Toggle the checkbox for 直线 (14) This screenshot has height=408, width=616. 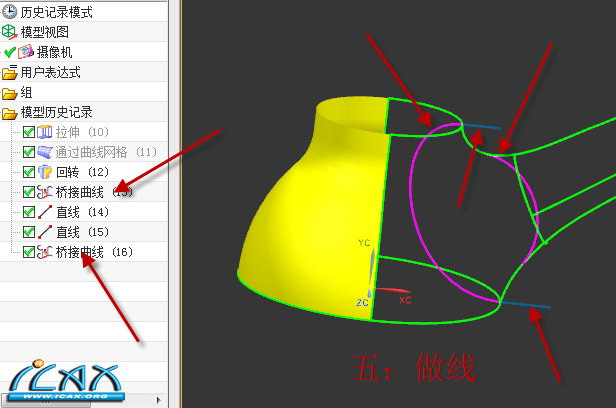29,212
